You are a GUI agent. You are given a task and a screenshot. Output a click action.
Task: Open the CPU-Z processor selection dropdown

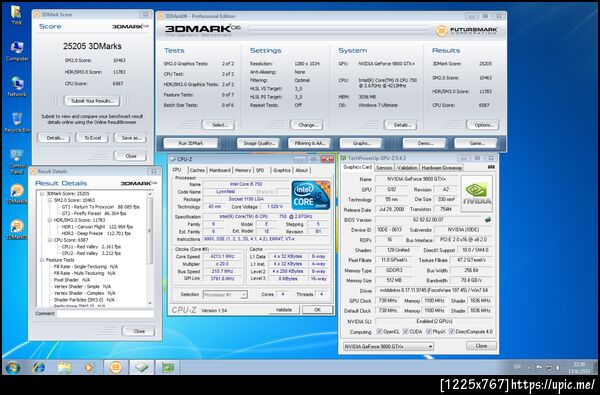[225, 294]
